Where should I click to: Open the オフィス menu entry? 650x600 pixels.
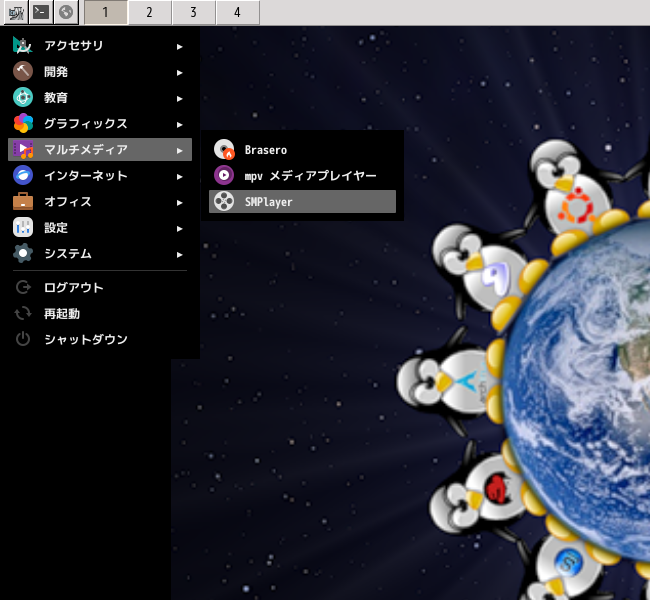pyautogui.click(x=100, y=202)
